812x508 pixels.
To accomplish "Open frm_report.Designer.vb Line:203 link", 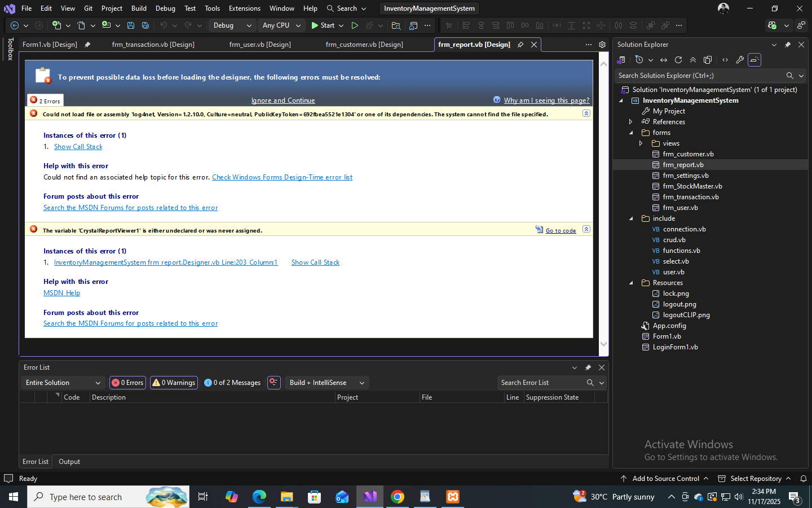I will [166, 262].
